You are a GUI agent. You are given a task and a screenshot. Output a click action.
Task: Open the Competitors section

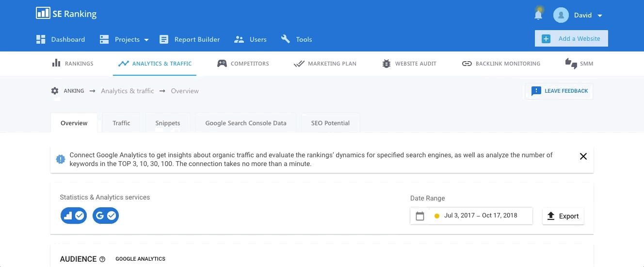pos(243,64)
